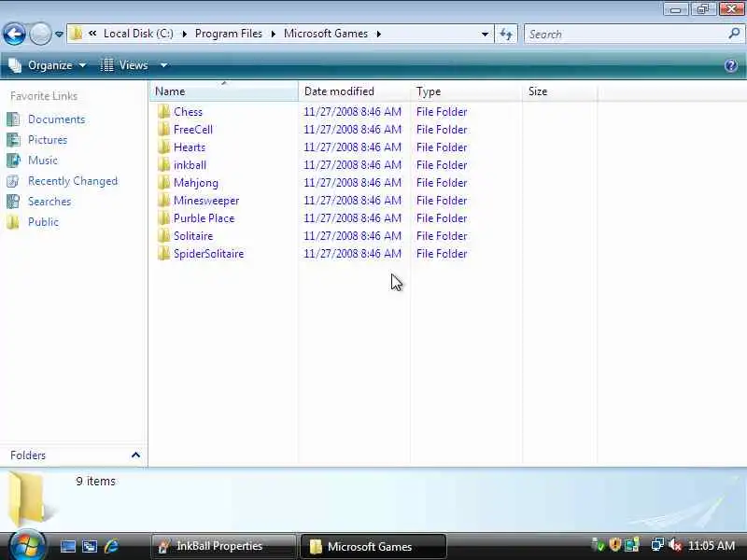The width and height of the screenshot is (747, 560).
Task: Open Searches favorite link
Action: 49,202
